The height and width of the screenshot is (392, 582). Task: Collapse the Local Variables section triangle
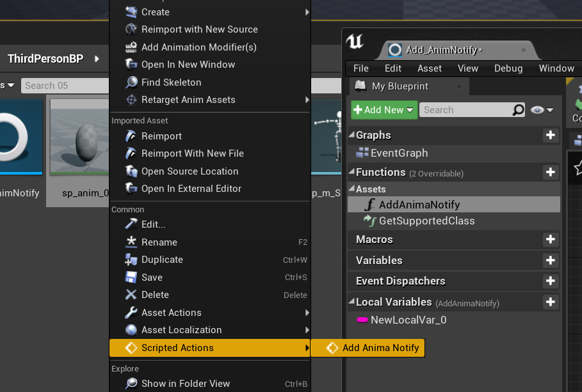tap(352, 301)
